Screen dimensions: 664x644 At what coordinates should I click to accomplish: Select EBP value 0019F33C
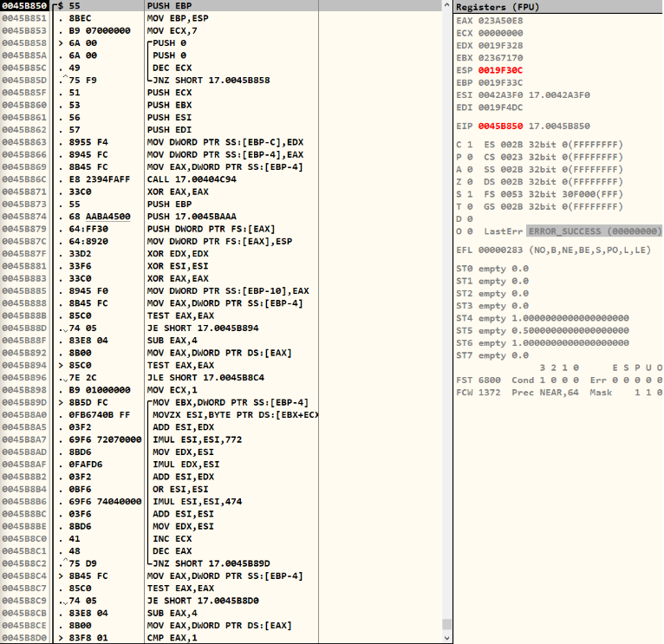coord(500,82)
